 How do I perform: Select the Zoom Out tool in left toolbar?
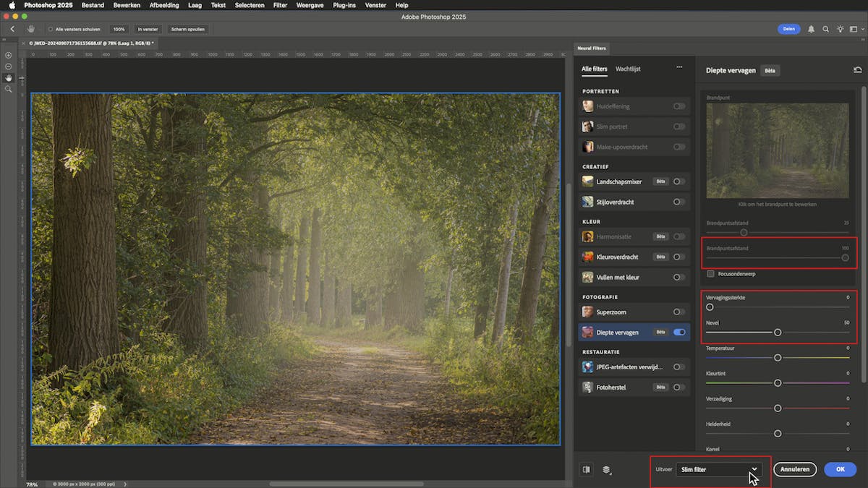pyautogui.click(x=8, y=67)
